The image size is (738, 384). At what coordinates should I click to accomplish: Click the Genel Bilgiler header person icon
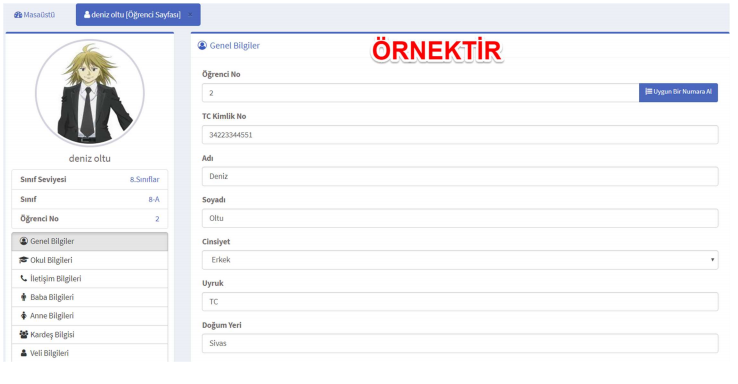pyautogui.click(x=202, y=45)
